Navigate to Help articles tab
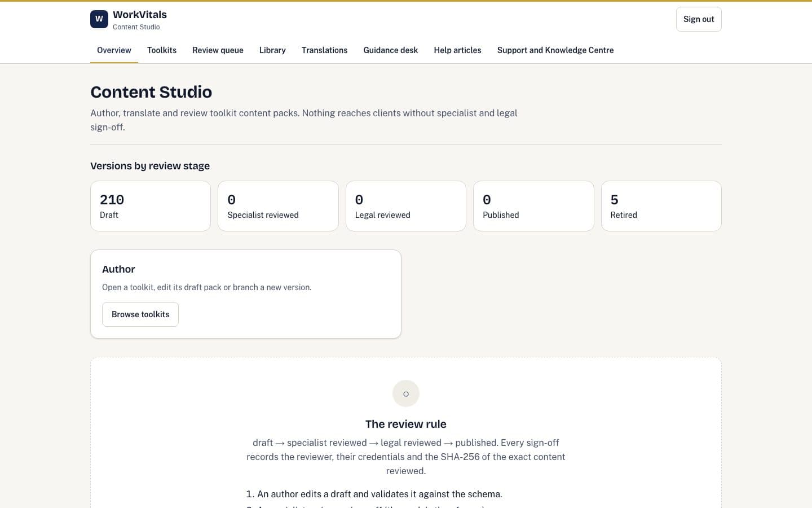Screen dimensions: 812x508 (x=457, y=50)
